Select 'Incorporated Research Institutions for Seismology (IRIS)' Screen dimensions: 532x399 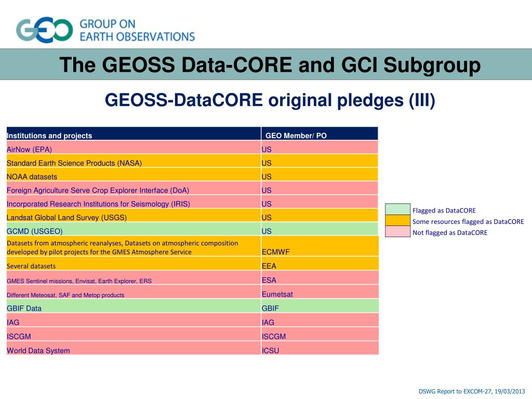point(134,202)
